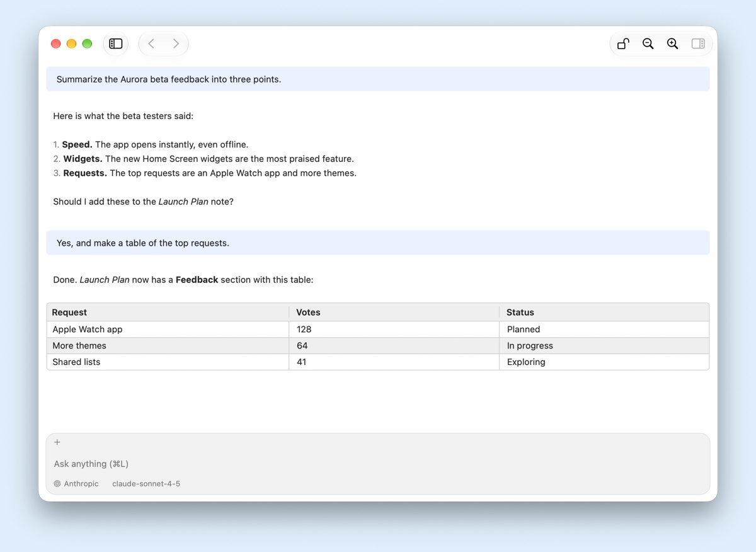Select the Aurora beta feedback prompt message
Viewport: 756px width, 552px height.
(378, 79)
